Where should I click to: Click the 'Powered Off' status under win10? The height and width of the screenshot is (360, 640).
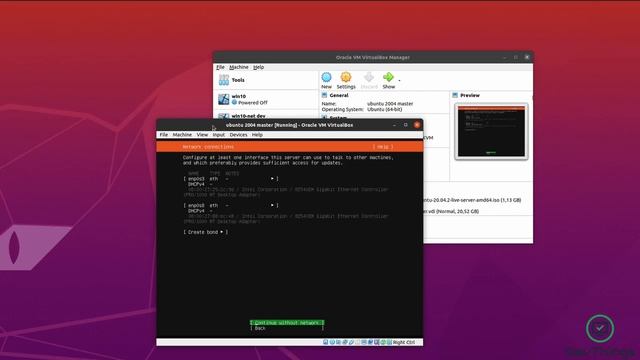253,102
